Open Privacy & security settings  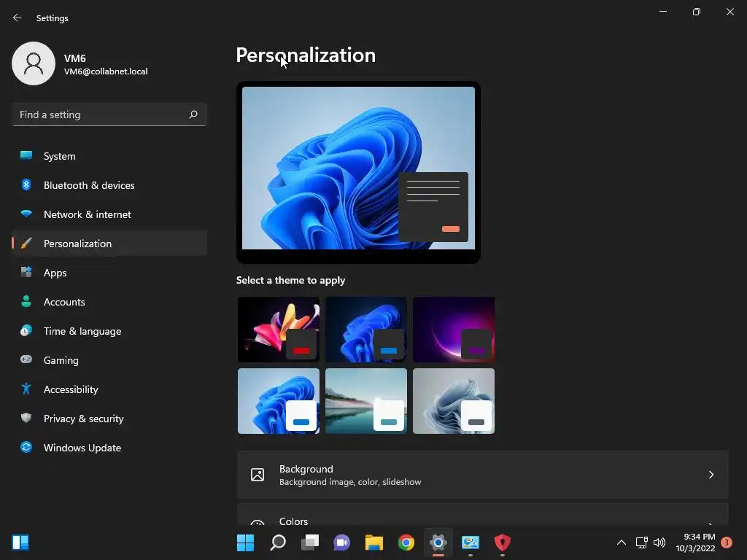(x=109, y=418)
